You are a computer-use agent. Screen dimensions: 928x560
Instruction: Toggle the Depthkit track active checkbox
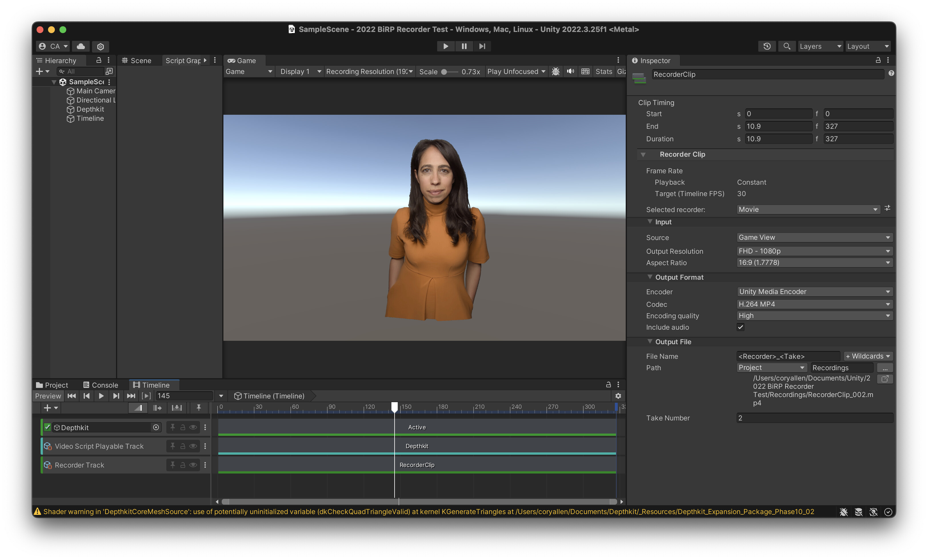click(47, 427)
